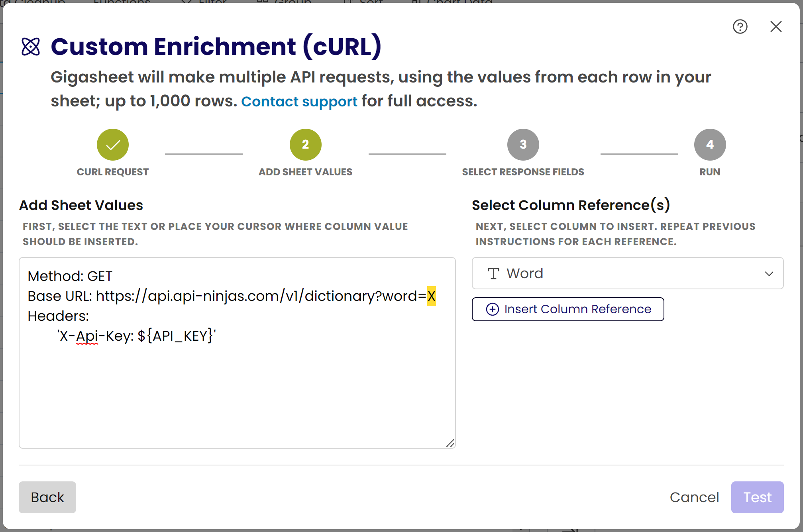Click the ADD SHEET VALUES step label
The width and height of the screenshot is (803, 532).
pos(305,172)
